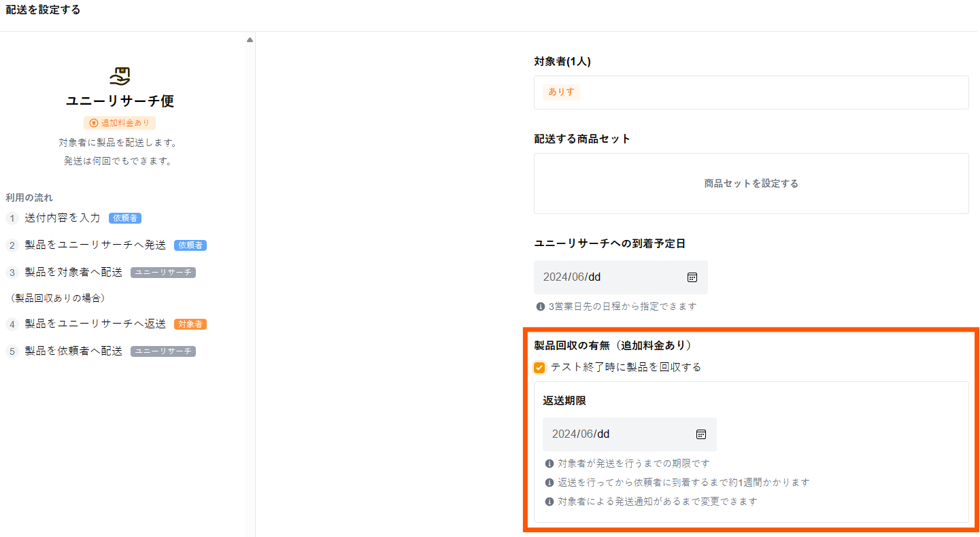Open calendar picker for ユニーリサーチへの到着予定日

coord(692,277)
